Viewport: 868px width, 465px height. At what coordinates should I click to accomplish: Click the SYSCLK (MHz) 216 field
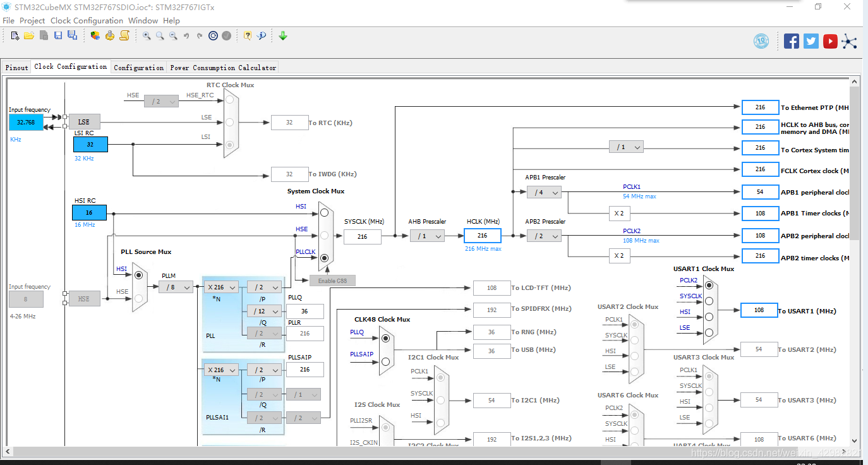click(x=363, y=236)
